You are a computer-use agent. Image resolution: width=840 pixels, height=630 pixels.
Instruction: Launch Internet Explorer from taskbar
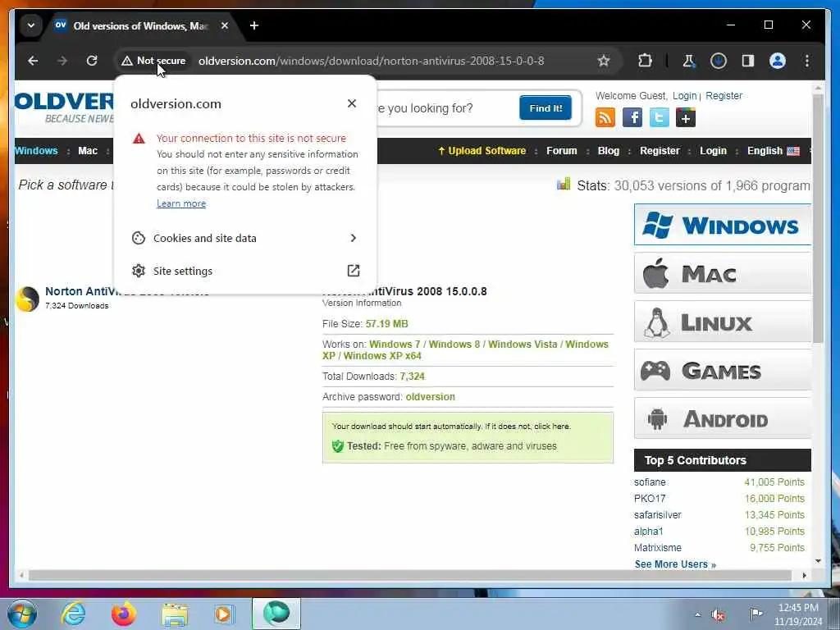point(73,614)
